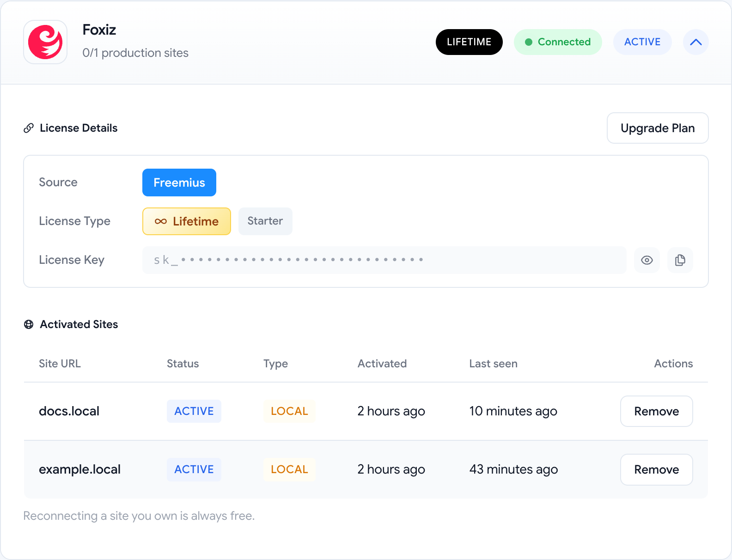This screenshot has height=560, width=732.
Task: Select the docs.local site URL
Action: (x=69, y=411)
